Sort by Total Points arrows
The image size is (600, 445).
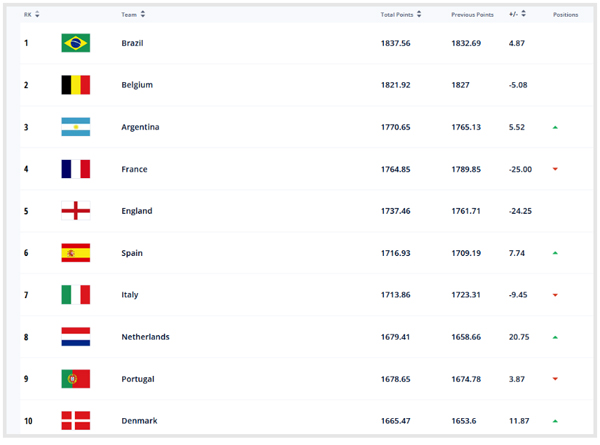[x=420, y=15]
